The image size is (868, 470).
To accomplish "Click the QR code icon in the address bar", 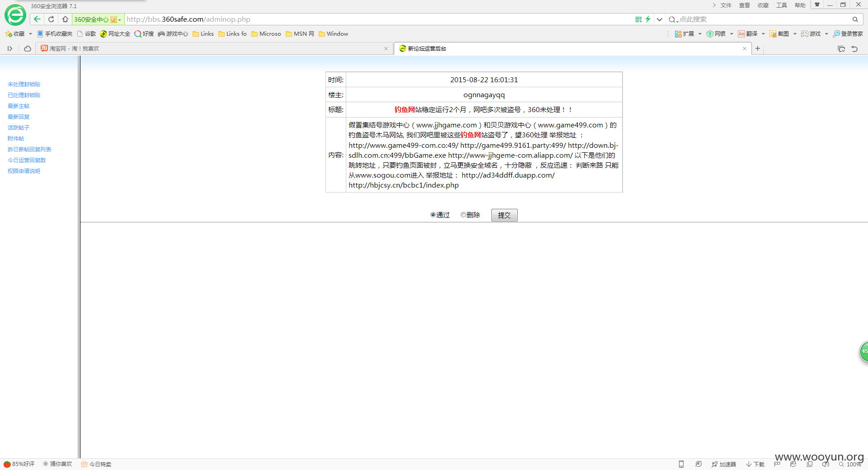I will [638, 19].
